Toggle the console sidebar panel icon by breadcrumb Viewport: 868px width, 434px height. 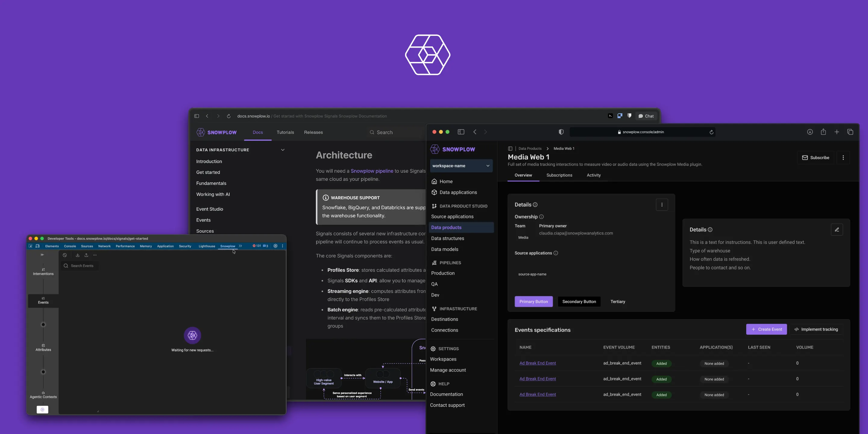pyautogui.click(x=510, y=149)
